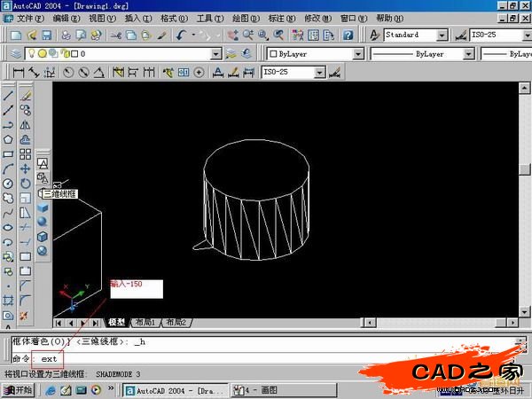Switch to the 布局1 layout tab
This screenshot has height=399, width=532.
pyautogui.click(x=145, y=323)
